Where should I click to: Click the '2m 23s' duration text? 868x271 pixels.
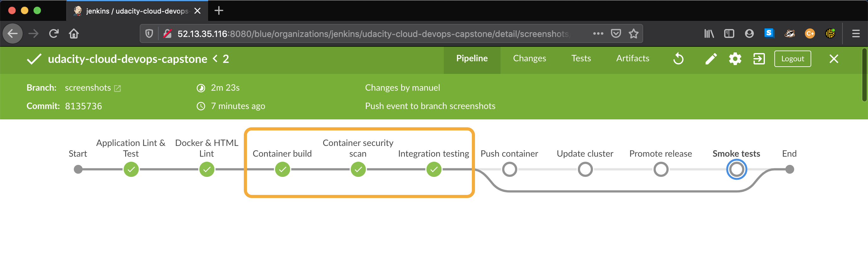tap(225, 88)
